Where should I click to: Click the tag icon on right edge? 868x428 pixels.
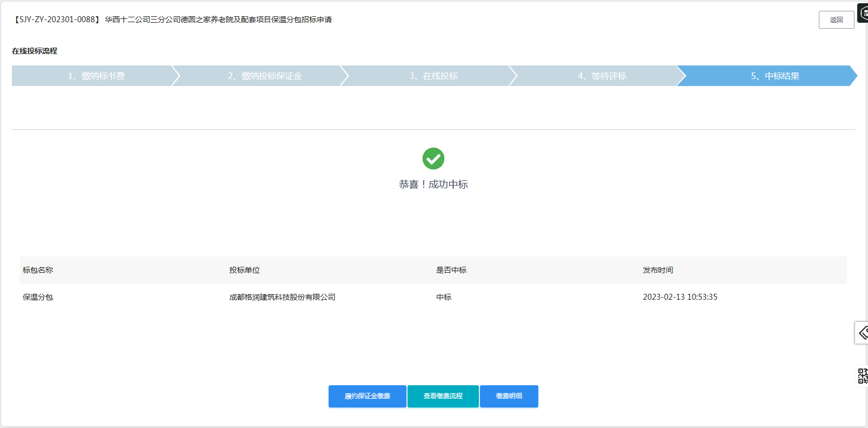click(x=862, y=333)
